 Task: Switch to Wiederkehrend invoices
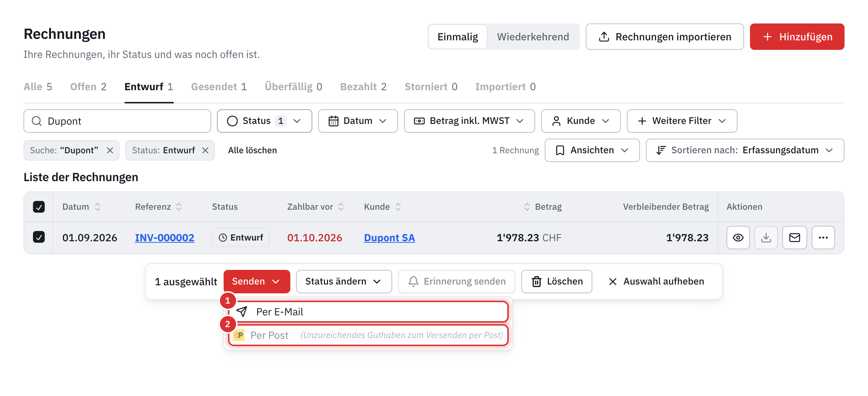coord(533,37)
